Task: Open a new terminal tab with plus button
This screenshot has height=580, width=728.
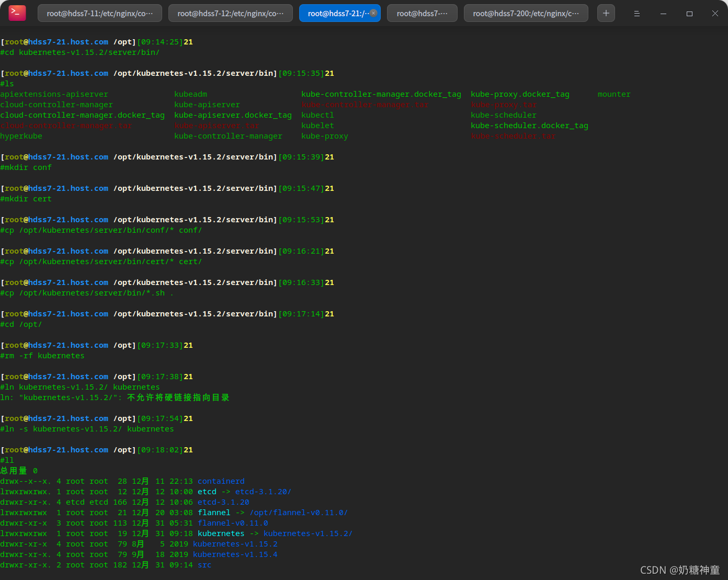Action: click(606, 13)
